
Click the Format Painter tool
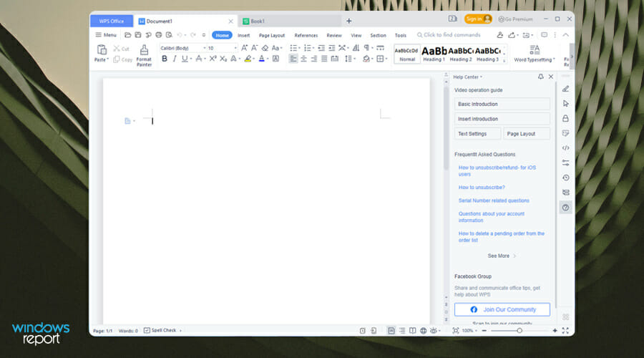click(x=144, y=54)
